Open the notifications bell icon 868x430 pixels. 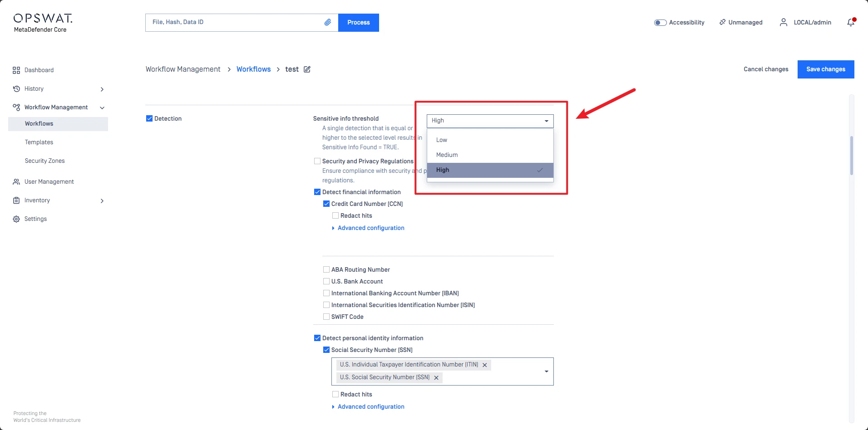[851, 23]
